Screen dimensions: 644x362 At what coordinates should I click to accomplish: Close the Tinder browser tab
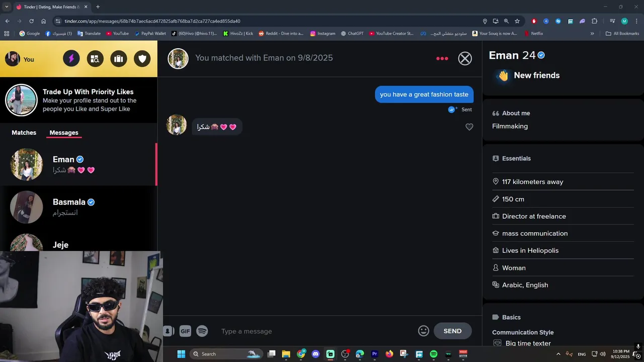pos(86,7)
